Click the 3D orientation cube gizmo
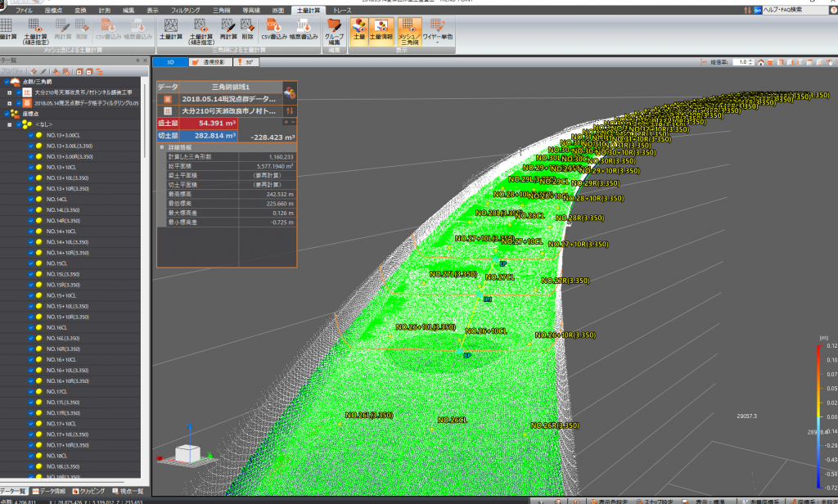 click(x=187, y=454)
